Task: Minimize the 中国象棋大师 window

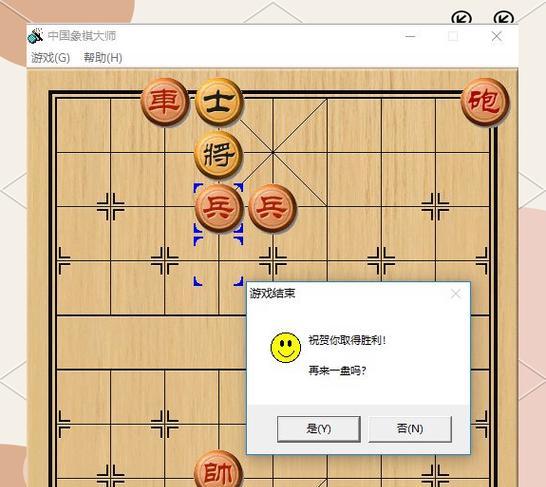Action: (411, 36)
